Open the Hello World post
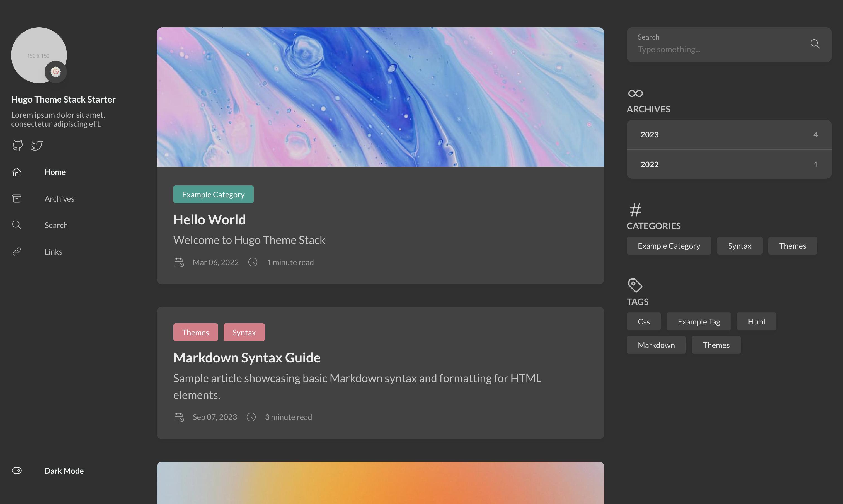The image size is (843, 504). [210, 219]
